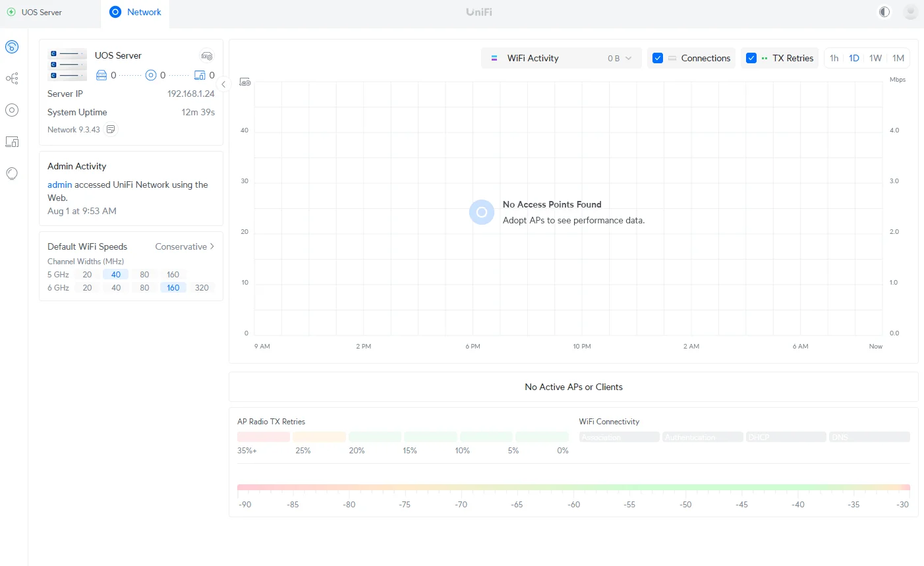
Task: Click the Aug 1 at 9:53 AM timestamp
Action: pos(82,211)
